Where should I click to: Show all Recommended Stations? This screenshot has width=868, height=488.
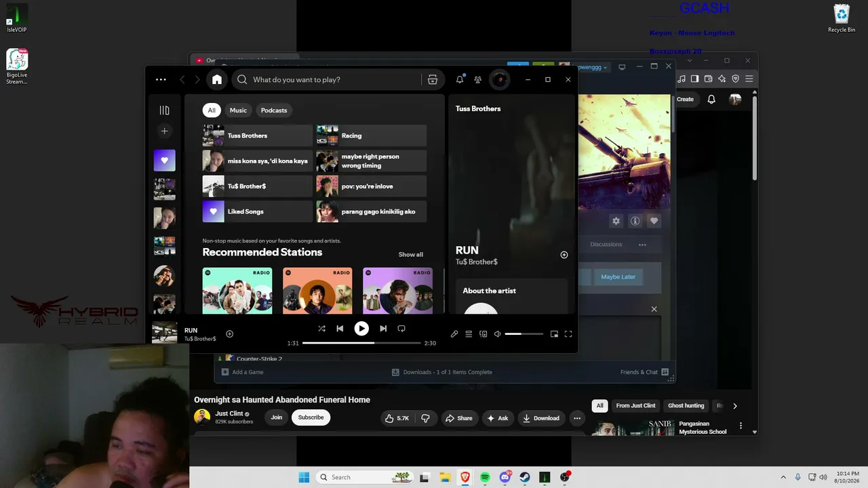pos(410,255)
